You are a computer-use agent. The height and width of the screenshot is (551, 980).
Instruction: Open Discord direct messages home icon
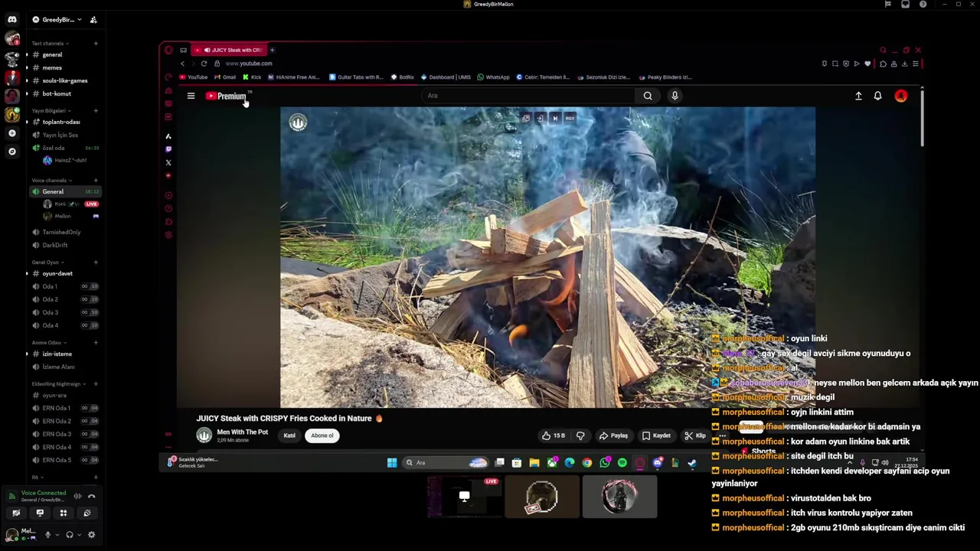pos(11,19)
